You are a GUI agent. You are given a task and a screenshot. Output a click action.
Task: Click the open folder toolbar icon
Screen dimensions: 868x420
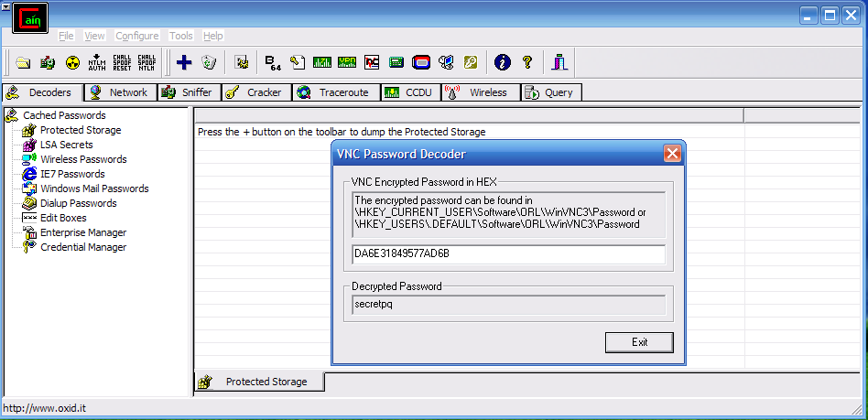click(x=23, y=62)
